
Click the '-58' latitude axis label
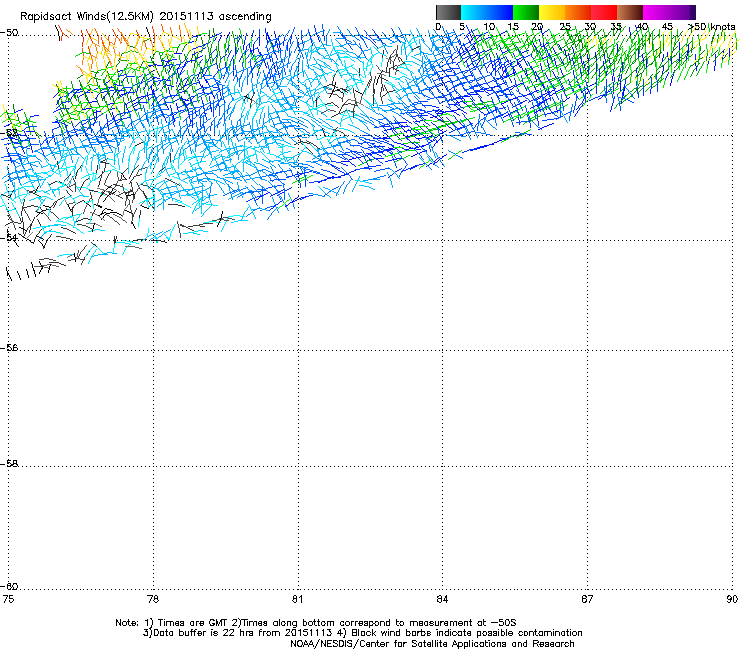click(x=9, y=464)
